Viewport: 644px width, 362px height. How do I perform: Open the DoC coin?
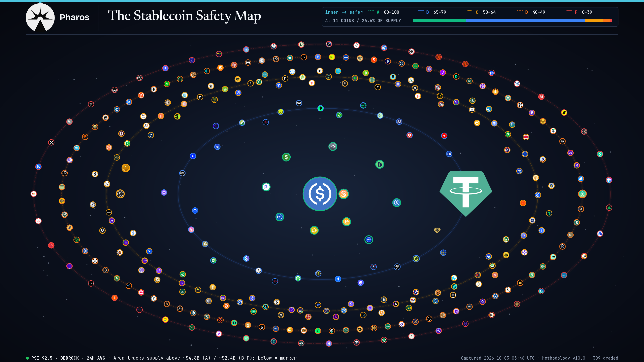point(363,105)
